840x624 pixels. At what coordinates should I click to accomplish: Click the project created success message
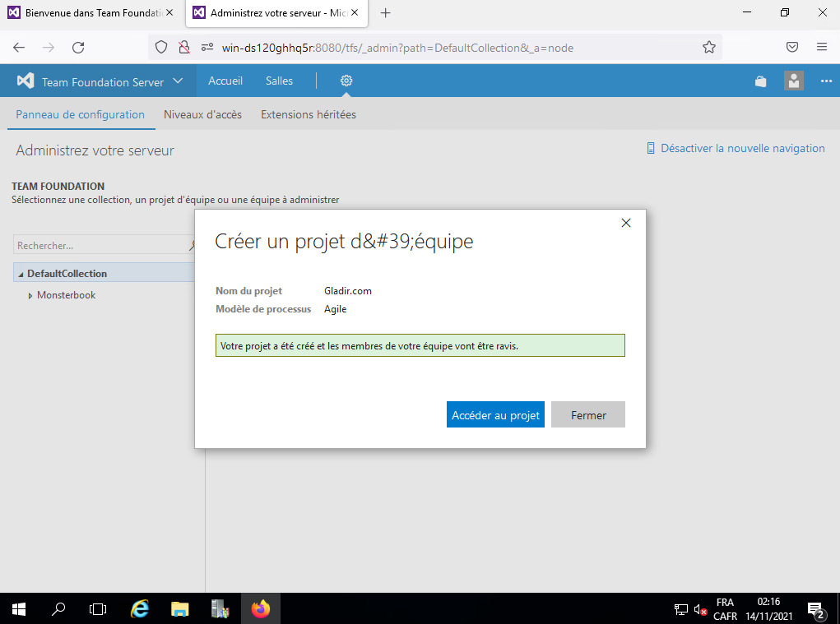pos(420,346)
